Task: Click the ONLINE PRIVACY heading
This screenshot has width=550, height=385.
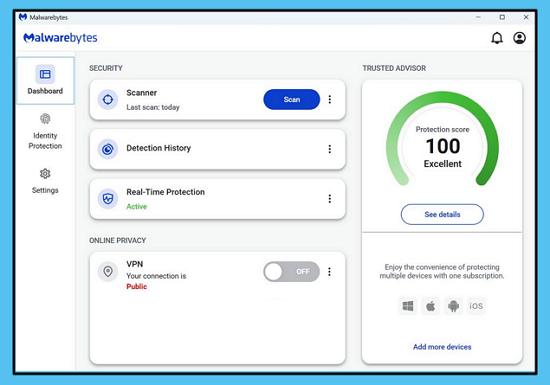Action: (118, 241)
